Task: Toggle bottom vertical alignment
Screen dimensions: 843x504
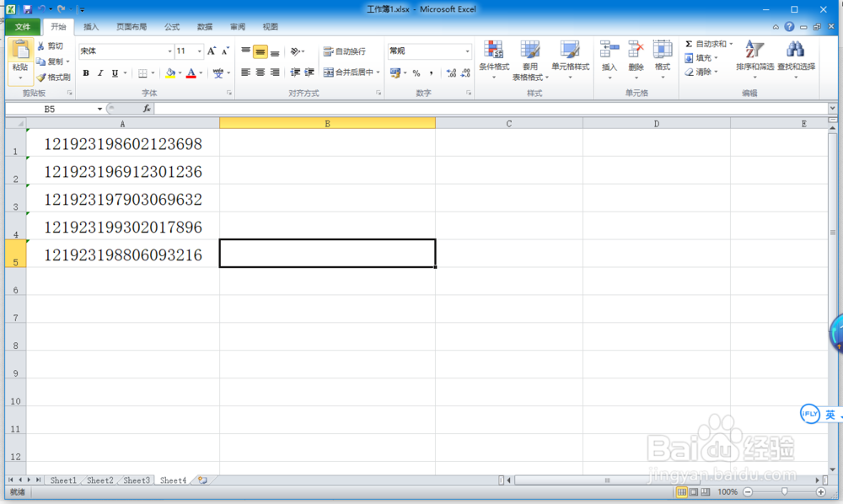Action: point(275,51)
